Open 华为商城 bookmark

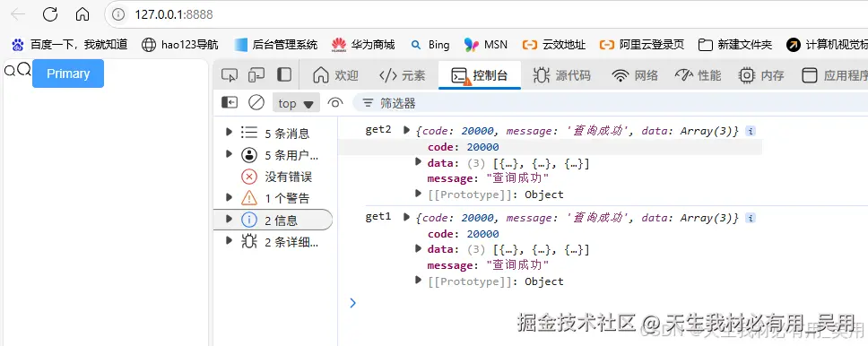(x=363, y=45)
